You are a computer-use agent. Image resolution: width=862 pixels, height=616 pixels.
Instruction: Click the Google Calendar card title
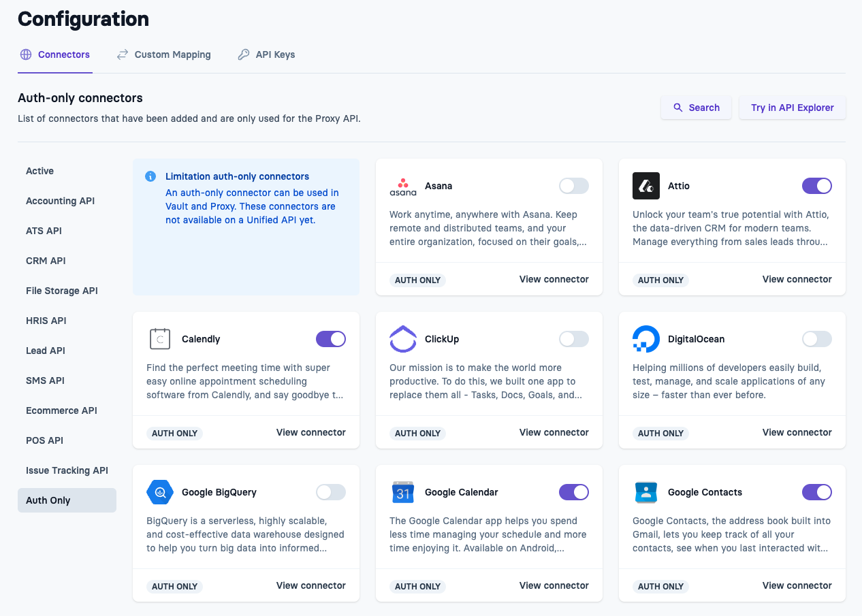click(x=461, y=492)
